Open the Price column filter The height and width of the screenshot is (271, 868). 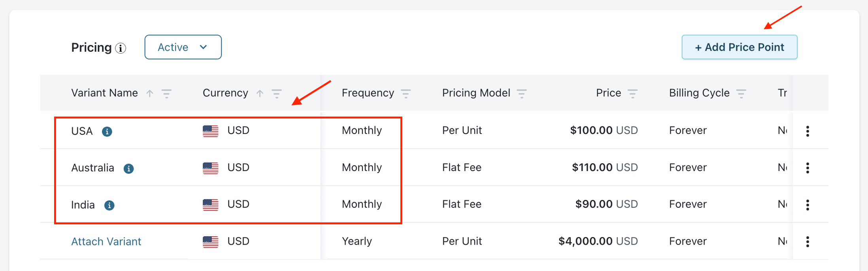point(632,93)
